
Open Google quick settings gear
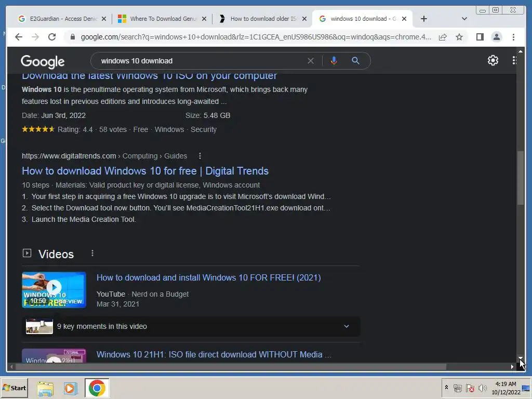(x=493, y=60)
